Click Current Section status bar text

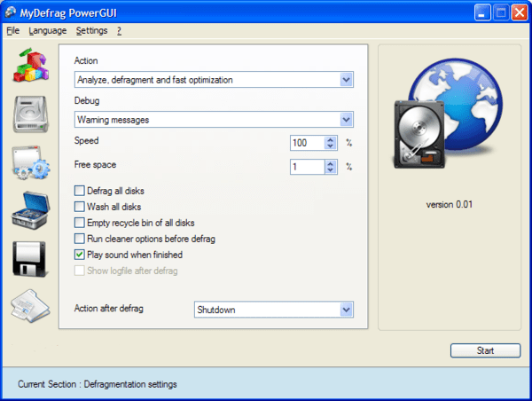point(98,384)
